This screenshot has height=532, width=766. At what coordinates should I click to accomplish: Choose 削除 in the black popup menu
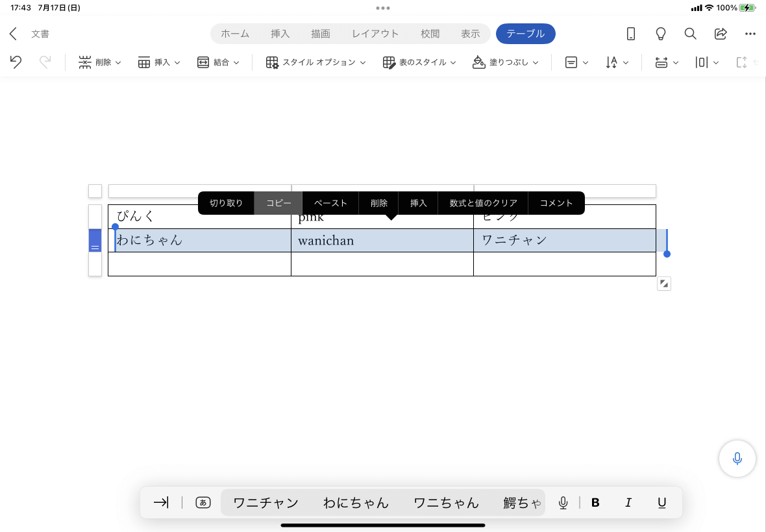click(378, 203)
